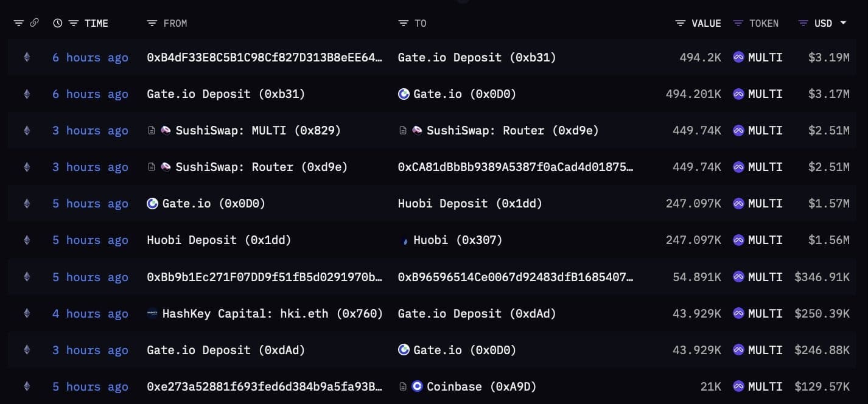This screenshot has width=868, height=404.
Task: Open the Huobi (0x307) address link
Action: pos(458,240)
